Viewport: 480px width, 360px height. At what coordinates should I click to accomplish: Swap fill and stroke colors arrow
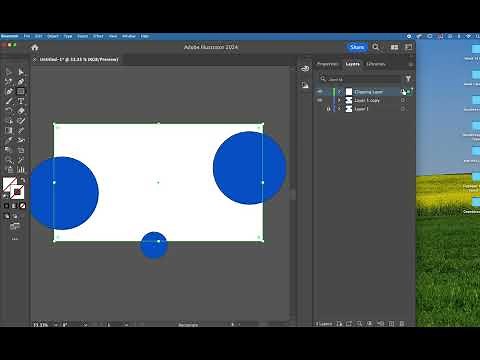click(x=22, y=179)
